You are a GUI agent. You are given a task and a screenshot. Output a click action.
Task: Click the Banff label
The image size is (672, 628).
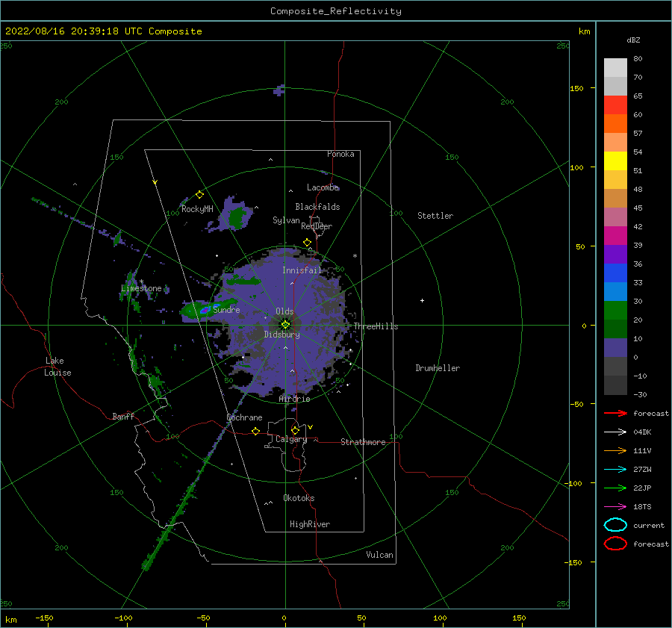pyautogui.click(x=123, y=416)
